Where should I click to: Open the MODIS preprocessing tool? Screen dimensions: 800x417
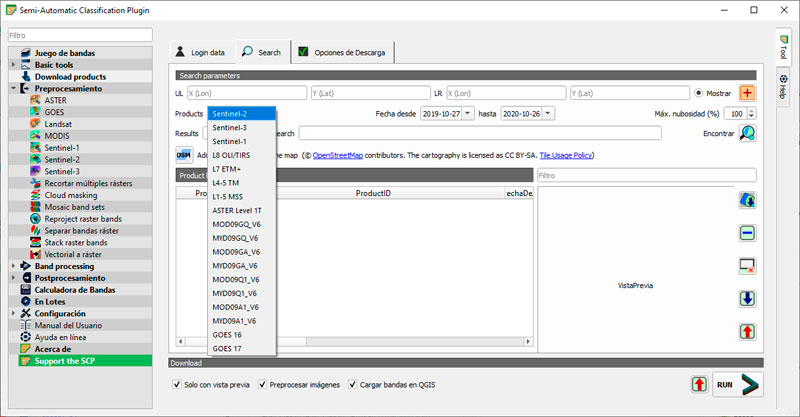(x=57, y=136)
